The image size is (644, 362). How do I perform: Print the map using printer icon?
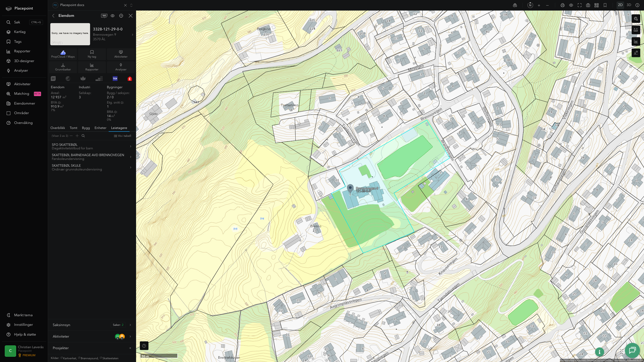562,5
